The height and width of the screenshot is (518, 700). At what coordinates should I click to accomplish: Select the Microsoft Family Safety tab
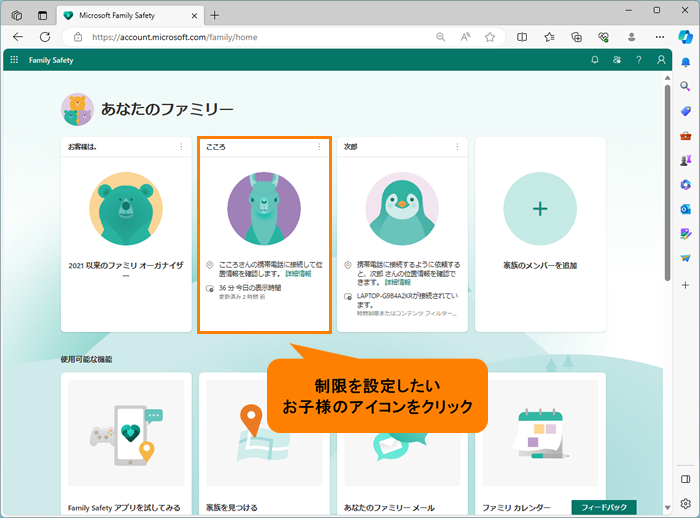(x=129, y=16)
